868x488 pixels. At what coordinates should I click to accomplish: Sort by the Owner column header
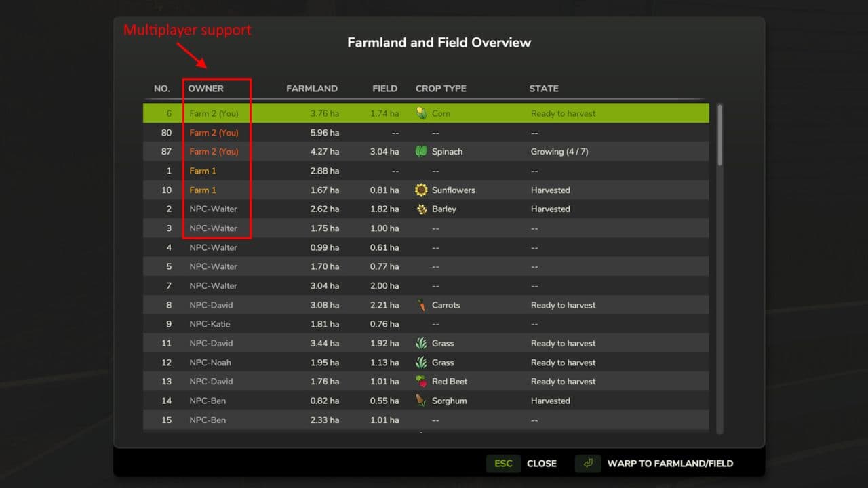click(x=205, y=89)
